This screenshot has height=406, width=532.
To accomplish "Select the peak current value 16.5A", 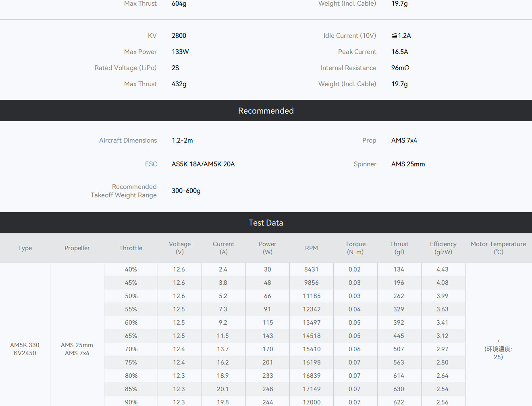I will (400, 52).
